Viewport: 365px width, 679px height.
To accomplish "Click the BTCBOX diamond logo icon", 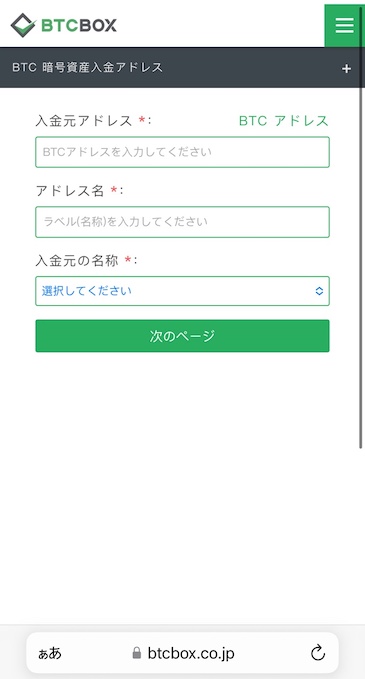I will coord(23,25).
